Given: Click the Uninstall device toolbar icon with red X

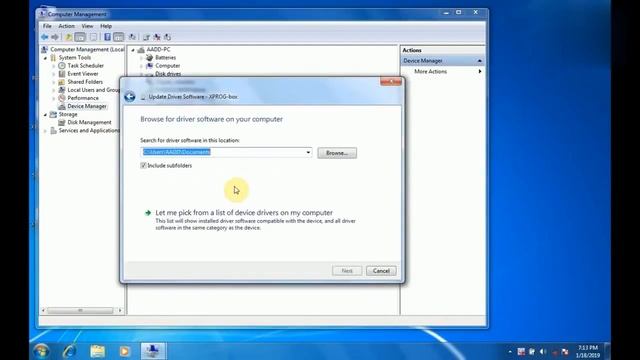Looking at the screenshot, I should pyautogui.click(x=157, y=37).
